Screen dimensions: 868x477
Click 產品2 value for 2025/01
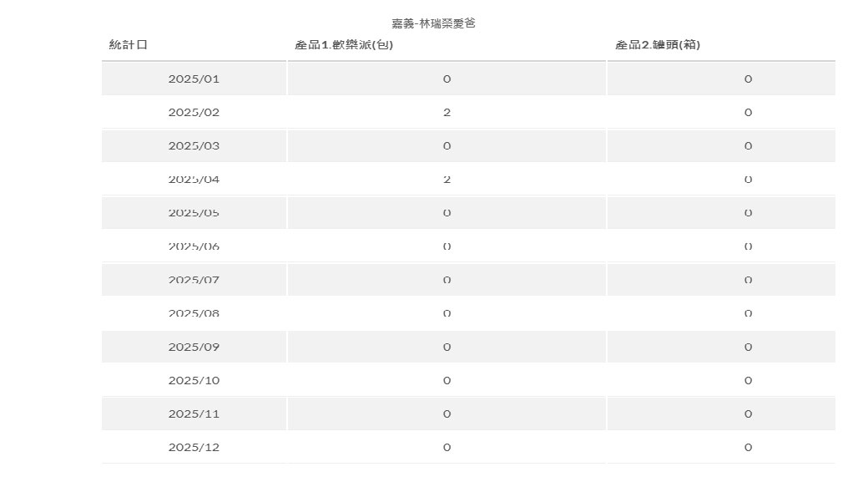pyautogui.click(x=748, y=79)
